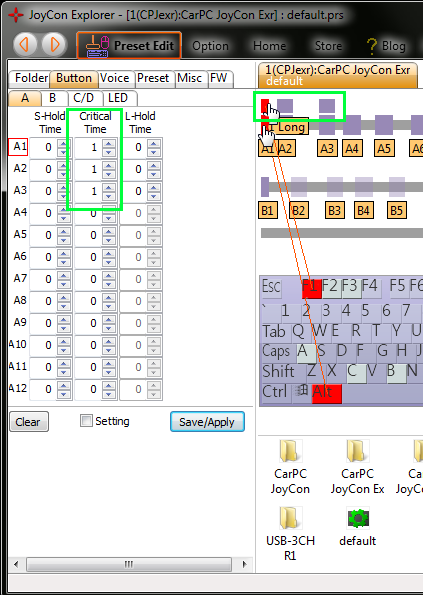Viewport: 423px width, 595px height.
Task: Increase A5 S-Hold Time
Action: 63,231
